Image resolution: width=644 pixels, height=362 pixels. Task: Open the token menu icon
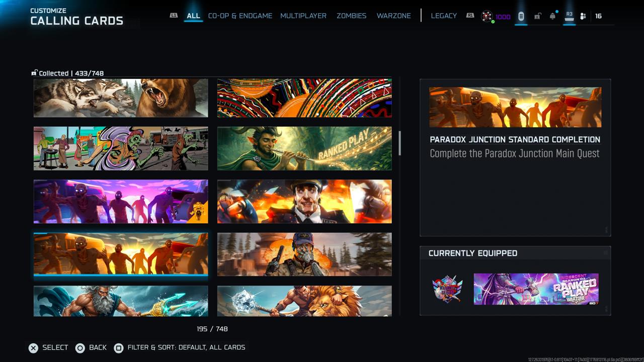(521, 16)
